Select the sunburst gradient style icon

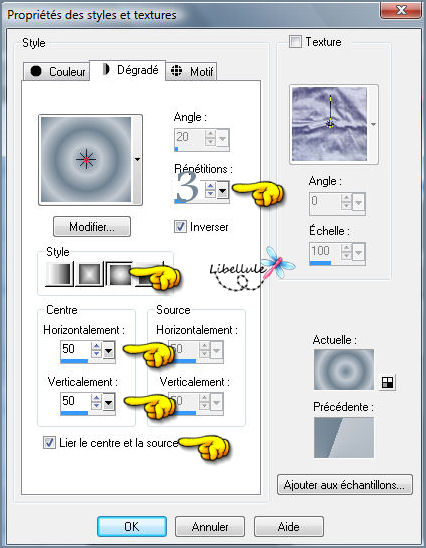120,274
